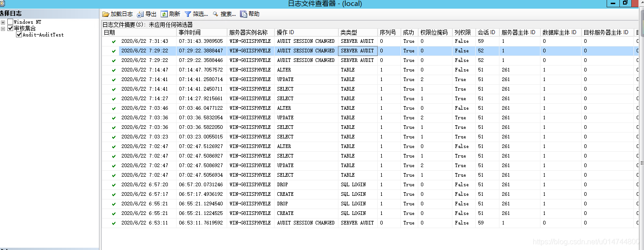
Task: Select the ALTER cell in 07:14:47.7057572 row
Action: pos(306,70)
